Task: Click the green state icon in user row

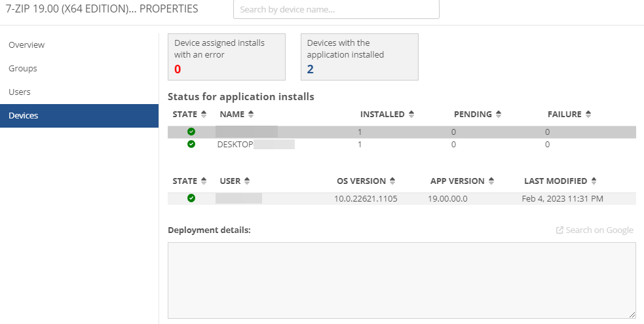Action: (x=191, y=198)
